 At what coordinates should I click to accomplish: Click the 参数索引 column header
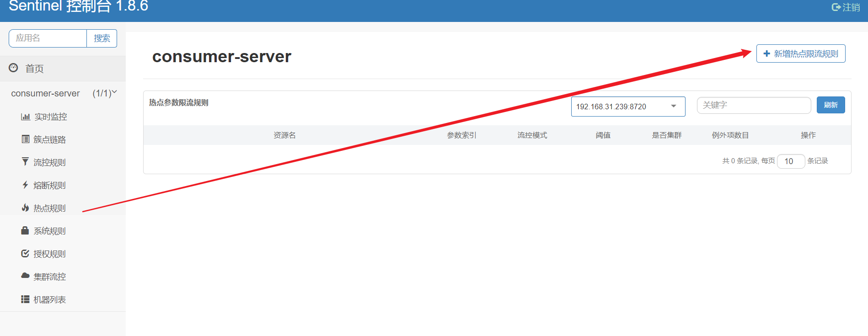pos(461,135)
